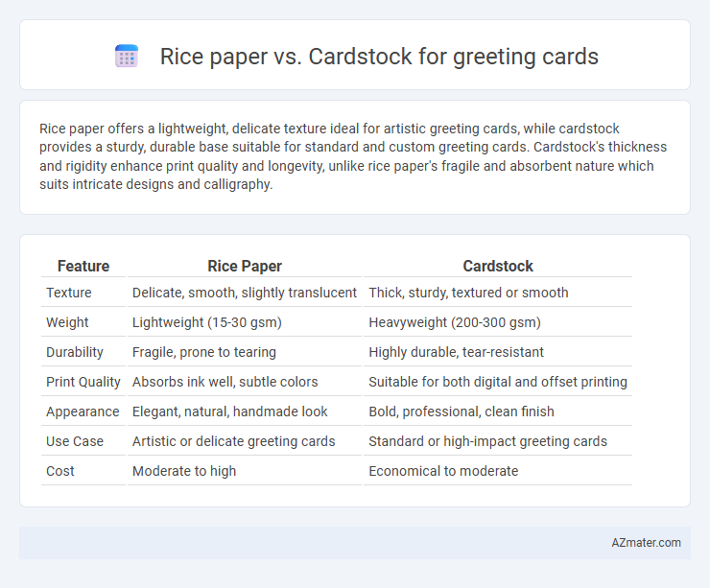710x588 pixels.
Task: Select cell 'Standard or high-impact greeting cards'
Action: pyautogui.click(x=498, y=441)
